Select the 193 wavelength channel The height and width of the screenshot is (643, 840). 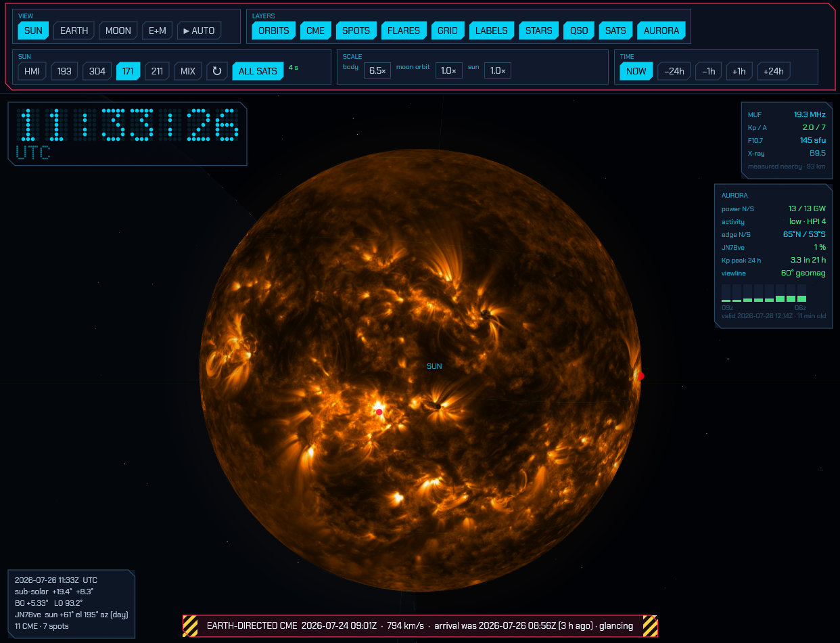(x=65, y=71)
